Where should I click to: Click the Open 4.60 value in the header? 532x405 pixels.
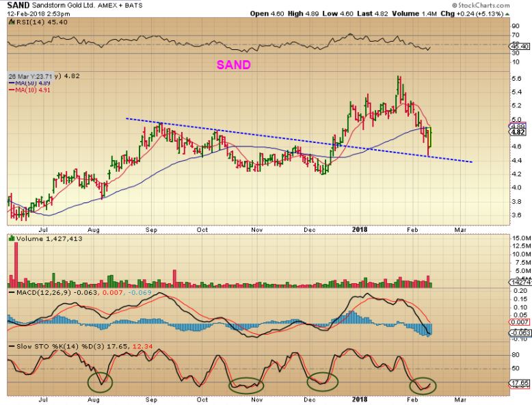[x=267, y=14]
